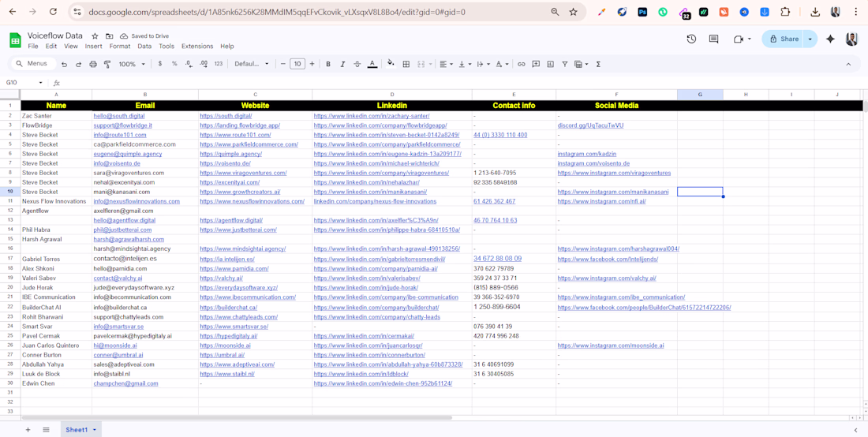This screenshot has width=868, height=437.
Task: Click the Undo arrow in the toolbar
Action: coord(64,64)
